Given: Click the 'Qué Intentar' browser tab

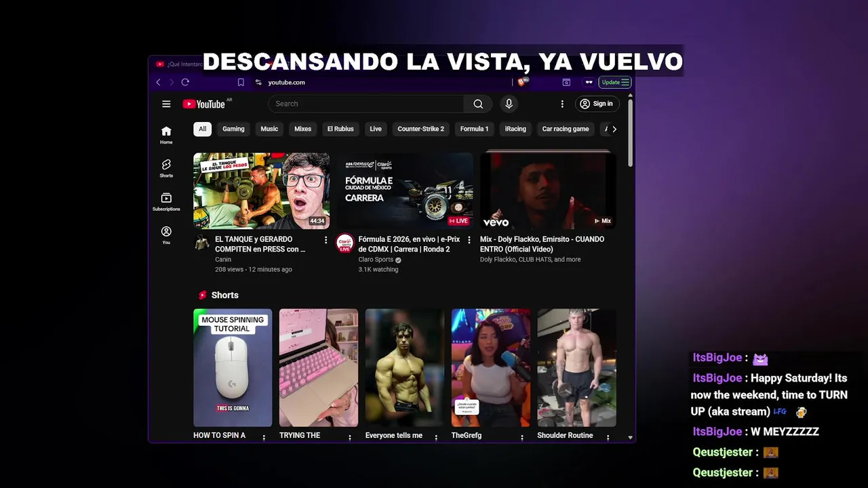Looking at the screenshot, I should click(180, 64).
